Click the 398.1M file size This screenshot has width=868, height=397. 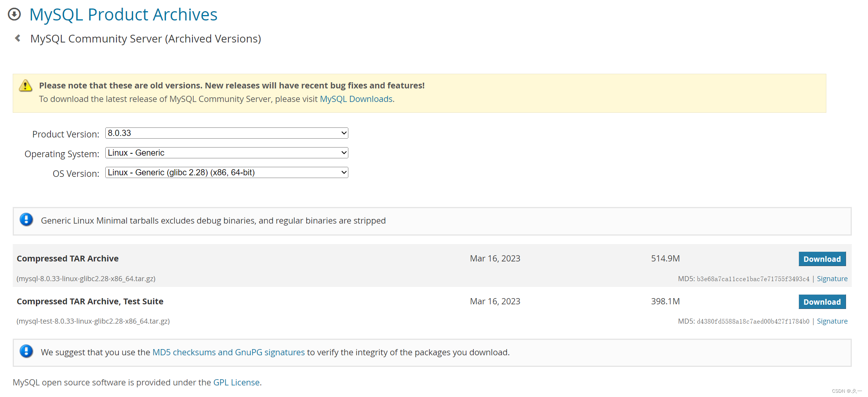[x=665, y=301]
